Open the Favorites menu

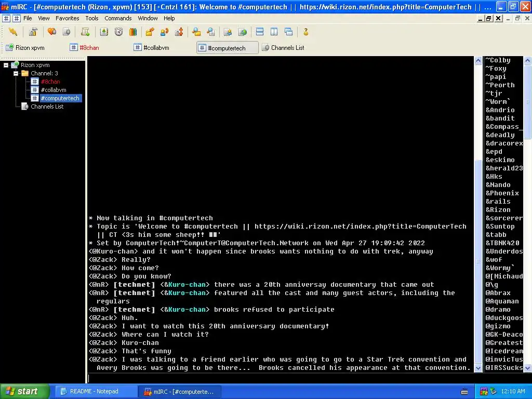(x=67, y=18)
